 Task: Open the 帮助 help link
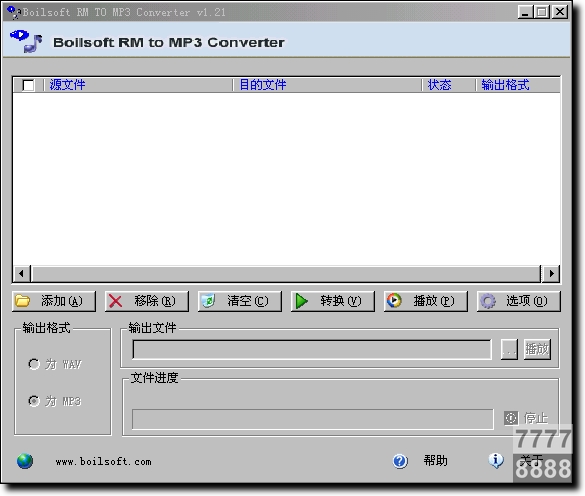[x=435, y=461]
